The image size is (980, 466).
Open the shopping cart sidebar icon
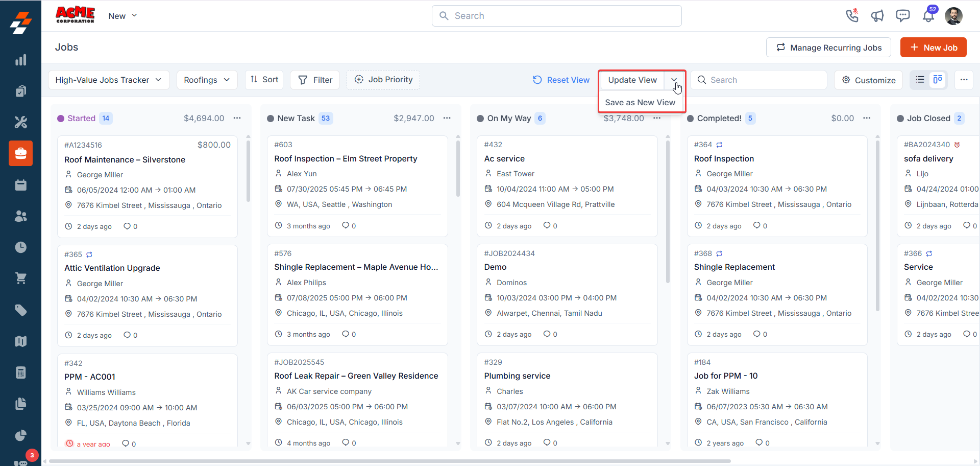tap(20, 278)
